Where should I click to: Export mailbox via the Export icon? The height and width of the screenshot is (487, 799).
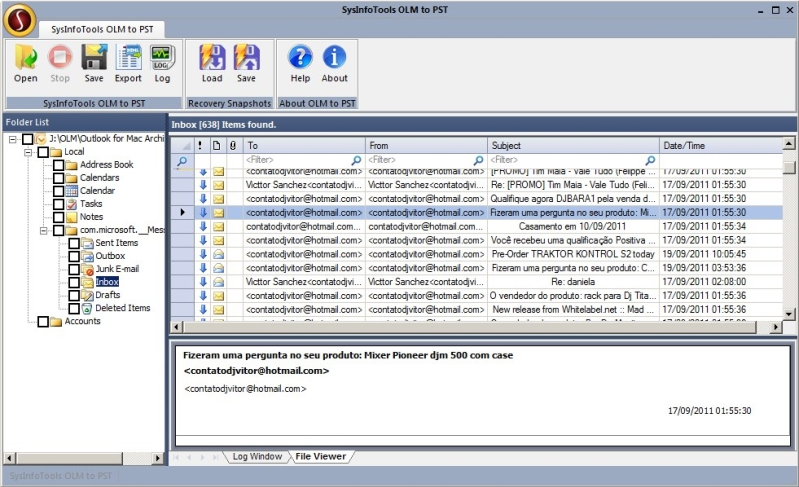click(128, 57)
